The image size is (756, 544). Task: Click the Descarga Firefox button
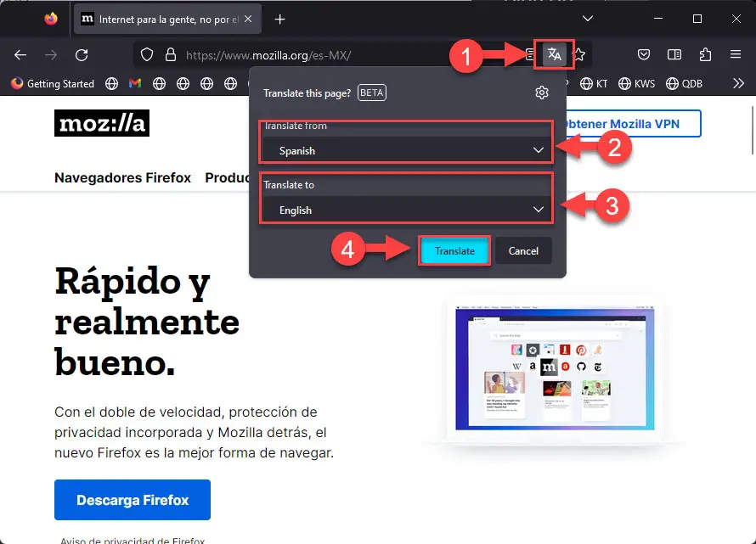tap(133, 500)
